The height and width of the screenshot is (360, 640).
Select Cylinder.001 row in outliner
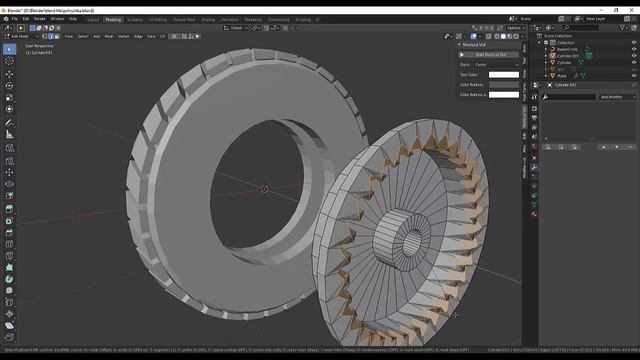[567, 56]
